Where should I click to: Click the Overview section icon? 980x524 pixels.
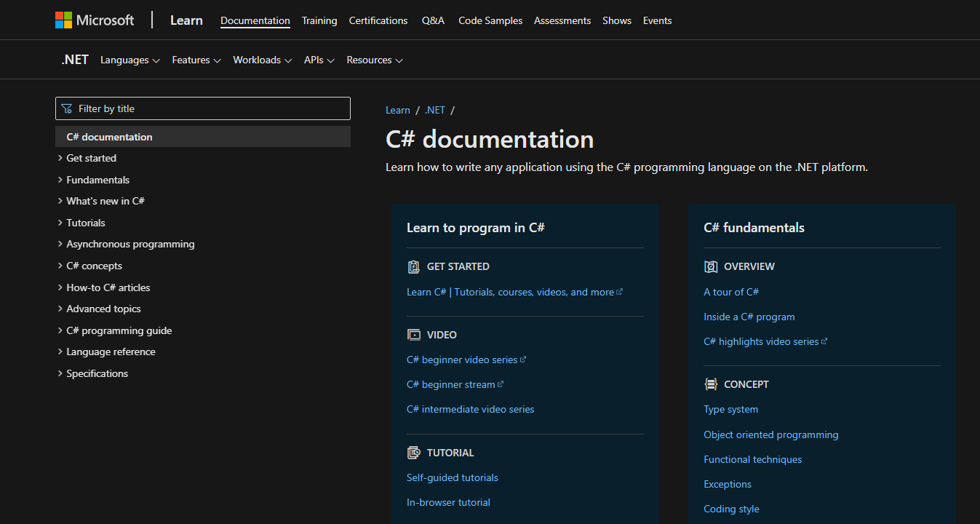click(711, 266)
